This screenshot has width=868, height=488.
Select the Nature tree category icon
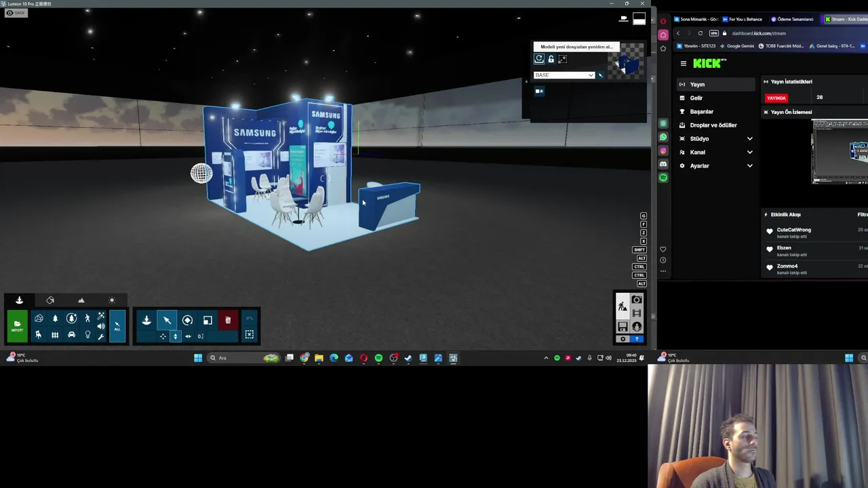[55, 318]
